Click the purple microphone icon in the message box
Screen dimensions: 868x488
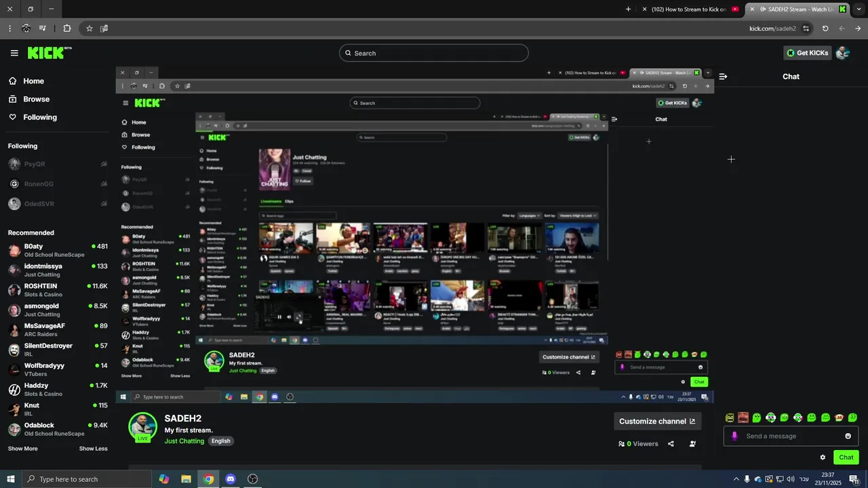(x=734, y=436)
